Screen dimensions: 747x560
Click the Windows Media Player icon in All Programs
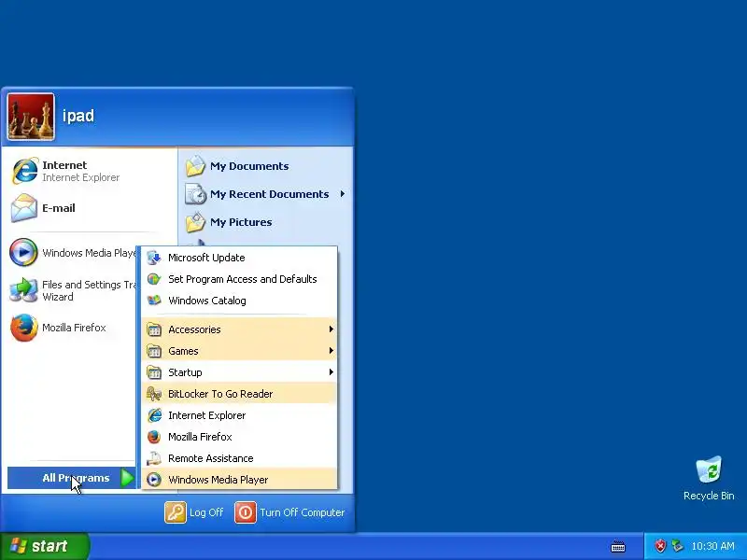(154, 480)
